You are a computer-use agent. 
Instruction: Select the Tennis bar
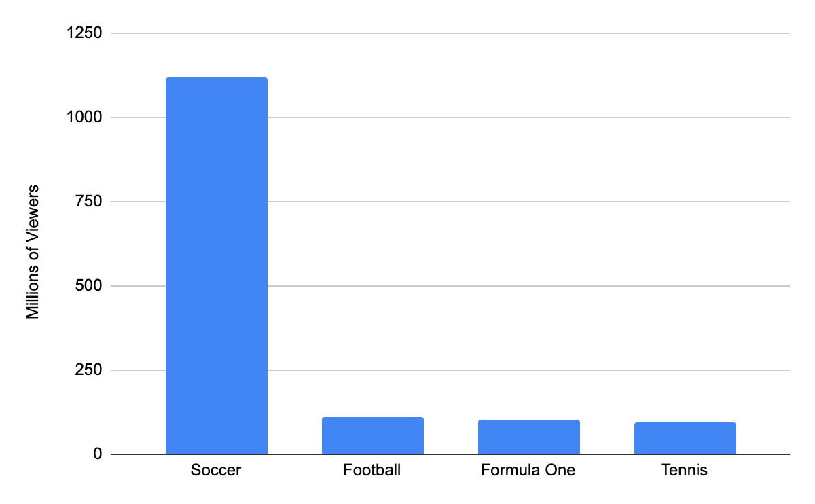(x=685, y=438)
